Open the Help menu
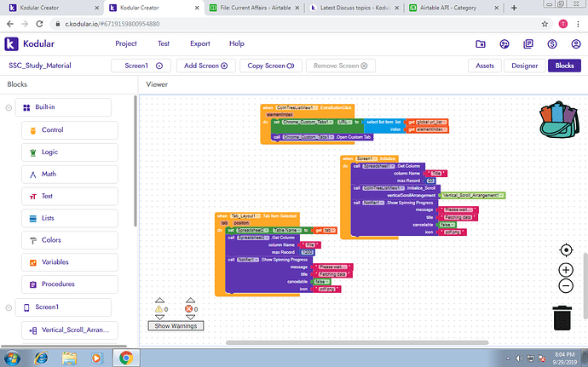The width and height of the screenshot is (588, 367). tap(237, 43)
